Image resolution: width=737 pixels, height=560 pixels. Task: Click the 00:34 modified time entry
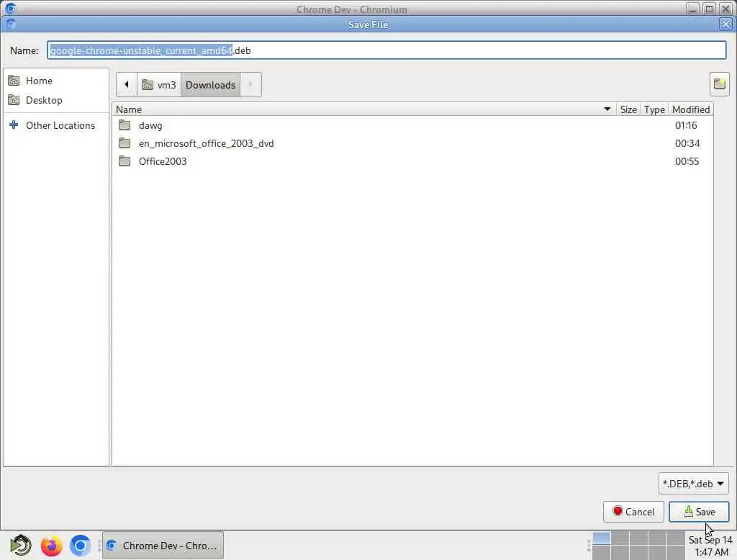(x=687, y=143)
